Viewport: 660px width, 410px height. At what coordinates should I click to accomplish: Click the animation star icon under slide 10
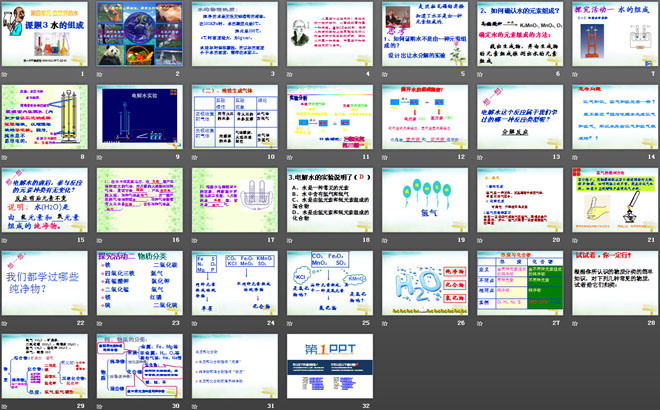195,157
